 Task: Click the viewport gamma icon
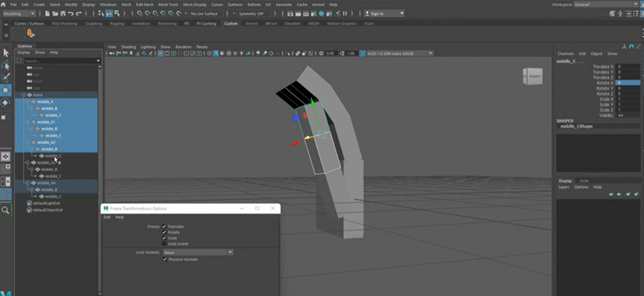pos(342,54)
